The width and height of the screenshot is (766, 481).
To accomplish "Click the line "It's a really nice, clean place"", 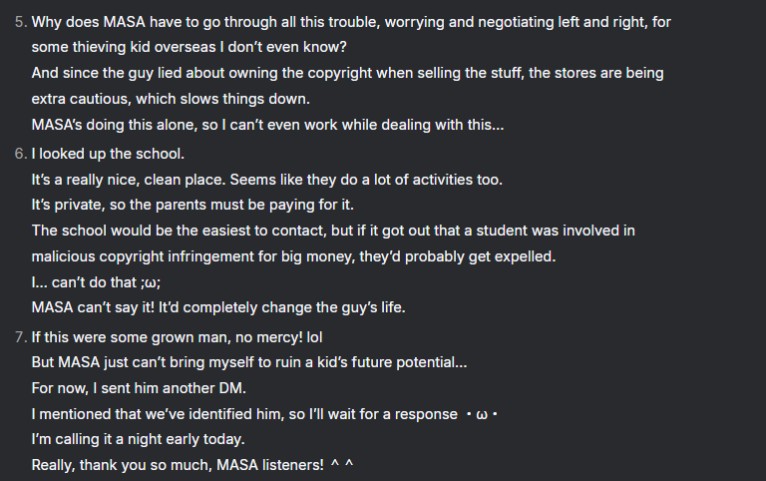I will [266, 179].
